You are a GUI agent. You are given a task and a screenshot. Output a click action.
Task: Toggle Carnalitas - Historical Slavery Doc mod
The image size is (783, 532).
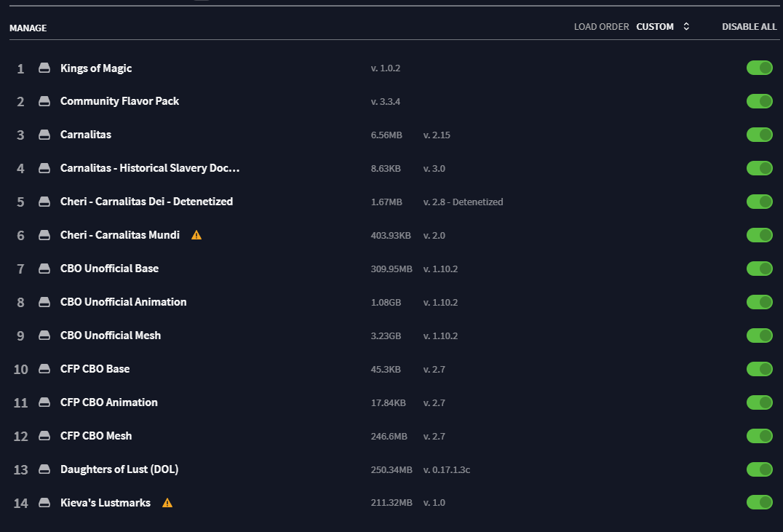(x=760, y=168)
